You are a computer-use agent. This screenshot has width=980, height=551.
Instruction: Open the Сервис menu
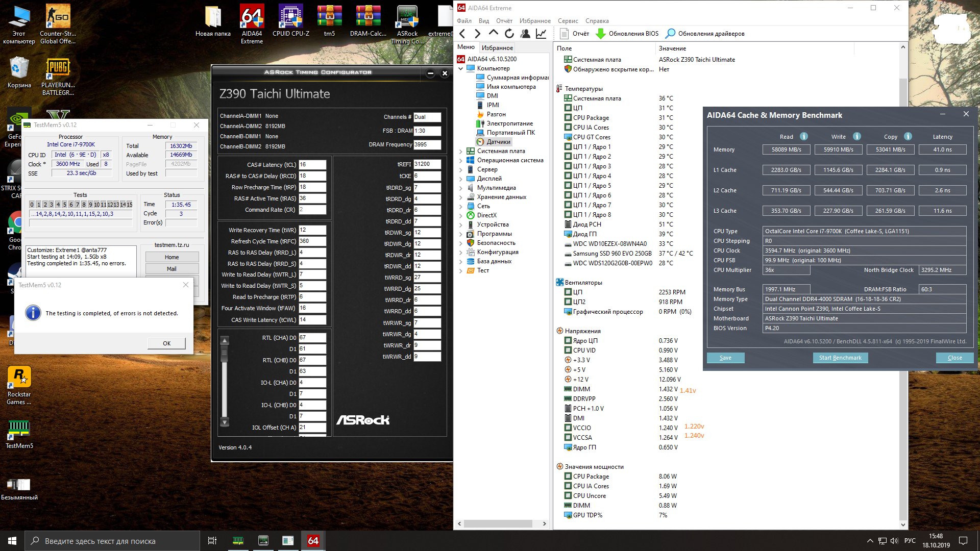coord(568,21)
